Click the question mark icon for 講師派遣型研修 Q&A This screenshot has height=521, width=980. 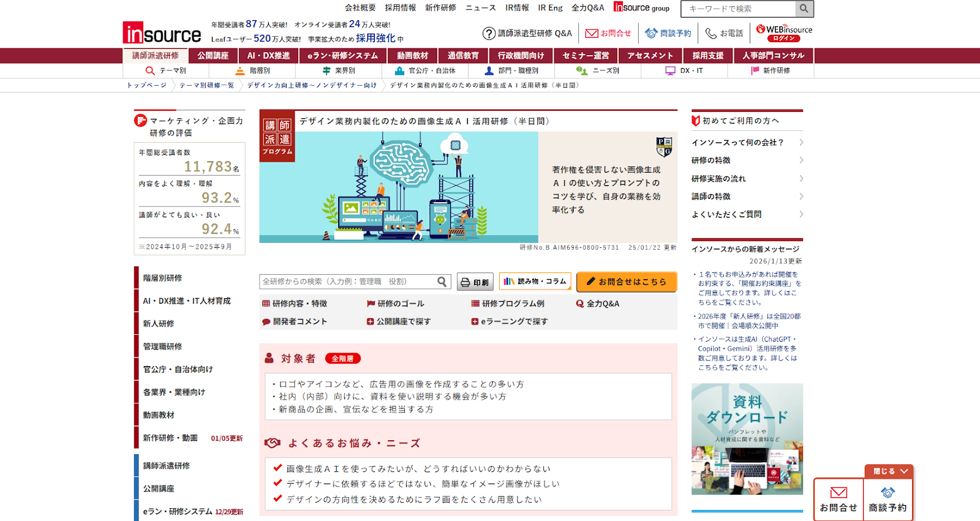(x=489, y=34)
